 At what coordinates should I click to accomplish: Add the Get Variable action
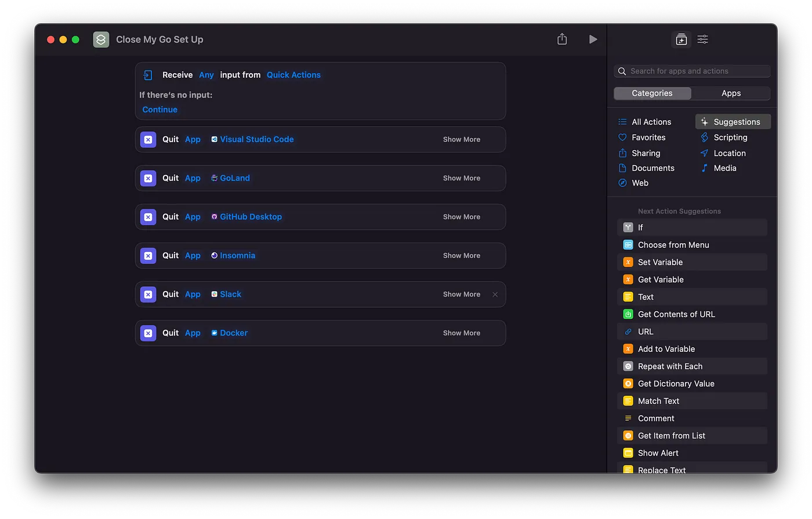tap(693, 280)
